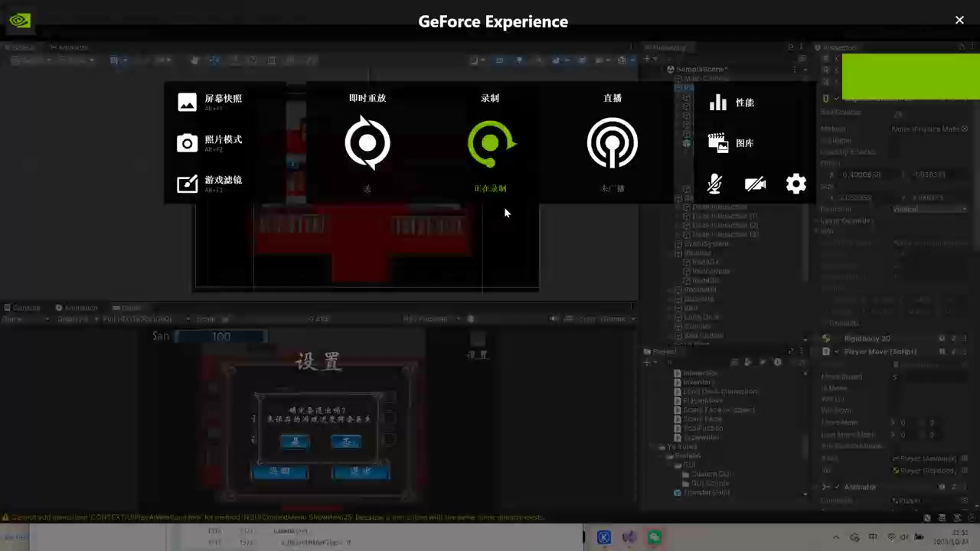Open overlay settings gear
The width and height of the screenshot is (980, 551).
796,184
